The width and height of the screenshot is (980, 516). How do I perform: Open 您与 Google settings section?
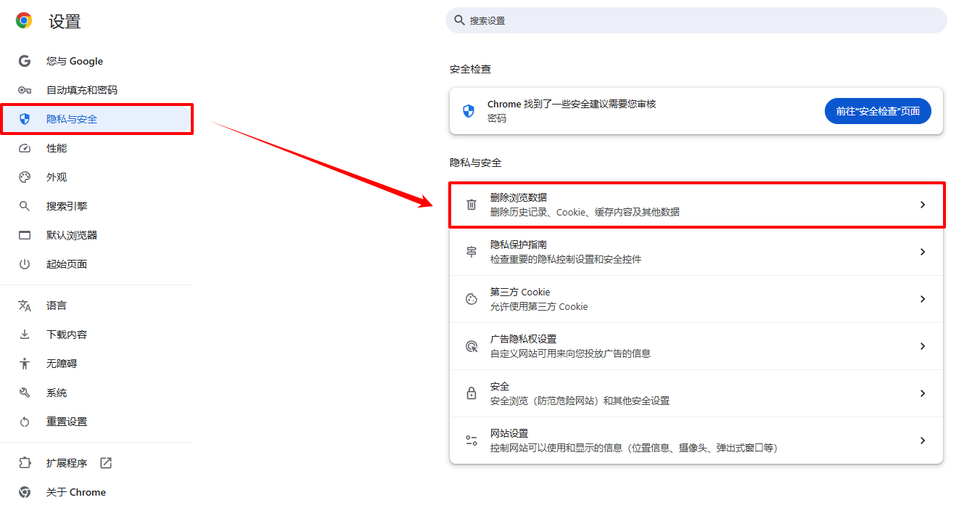[x=96, y=61]
